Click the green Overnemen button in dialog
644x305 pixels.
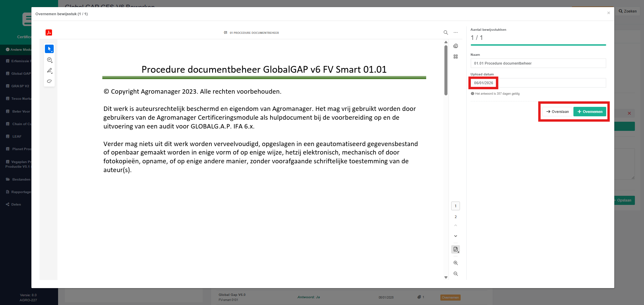tap(590, 112)
